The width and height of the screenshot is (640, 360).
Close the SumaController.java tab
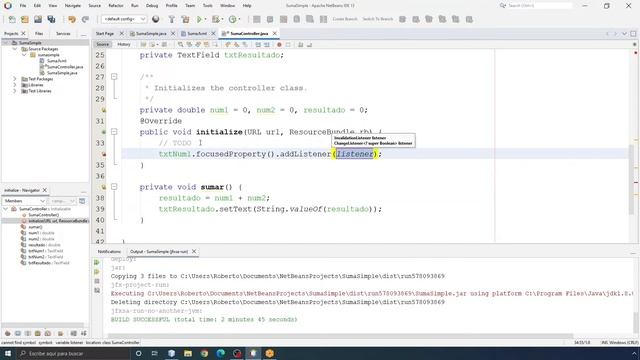(275, 33)
